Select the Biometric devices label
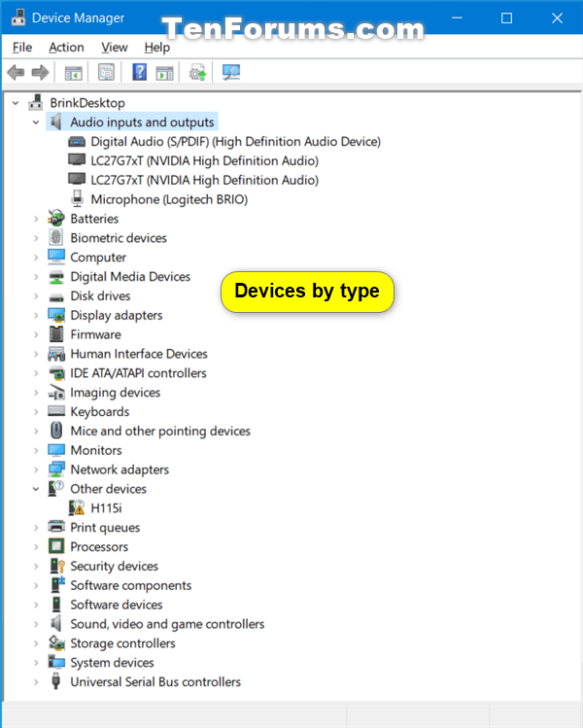This screenshot has height=728, width=583. point(119,238)
